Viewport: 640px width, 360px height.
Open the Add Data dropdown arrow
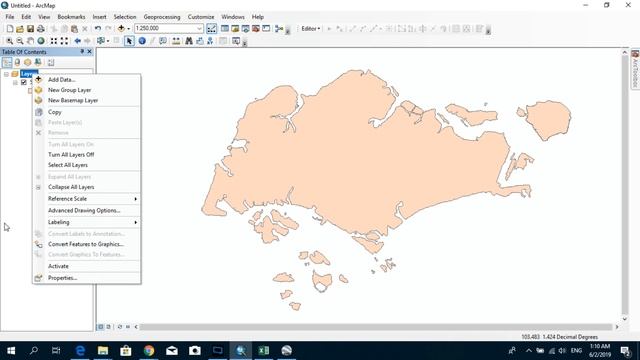coord(128,29)
